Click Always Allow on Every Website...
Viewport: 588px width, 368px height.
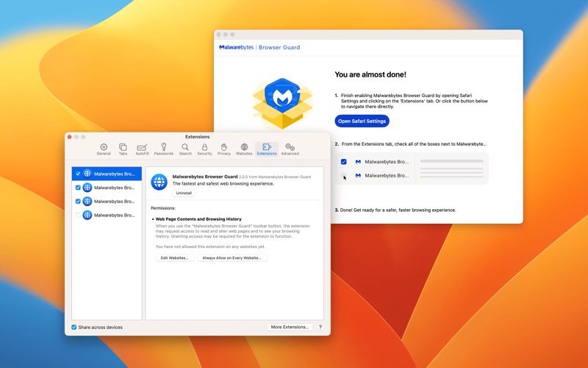click(x=232, y=258)
